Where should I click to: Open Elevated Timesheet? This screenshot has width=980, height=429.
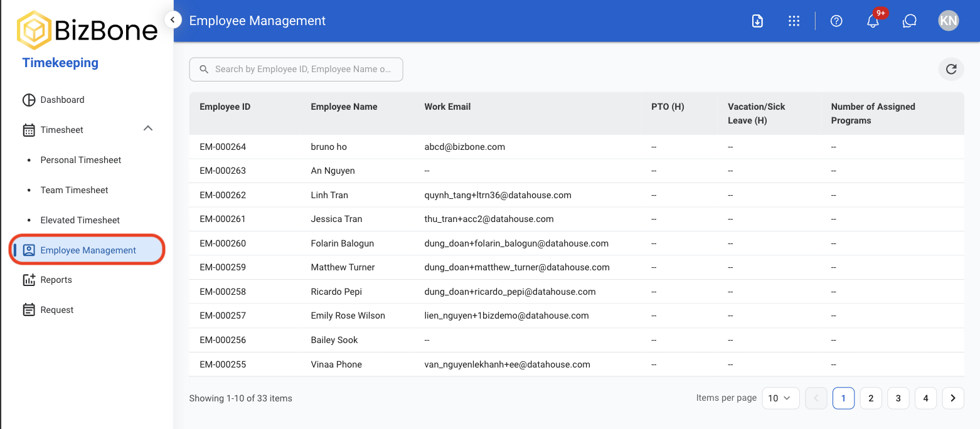pos(80,220)
